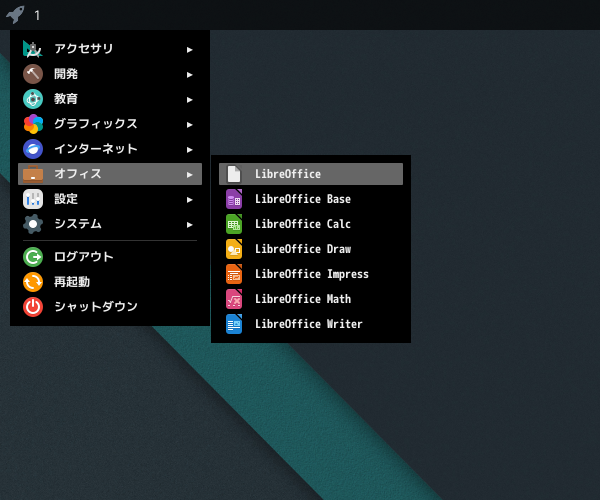Open the システム menu category

pos(110,224)
